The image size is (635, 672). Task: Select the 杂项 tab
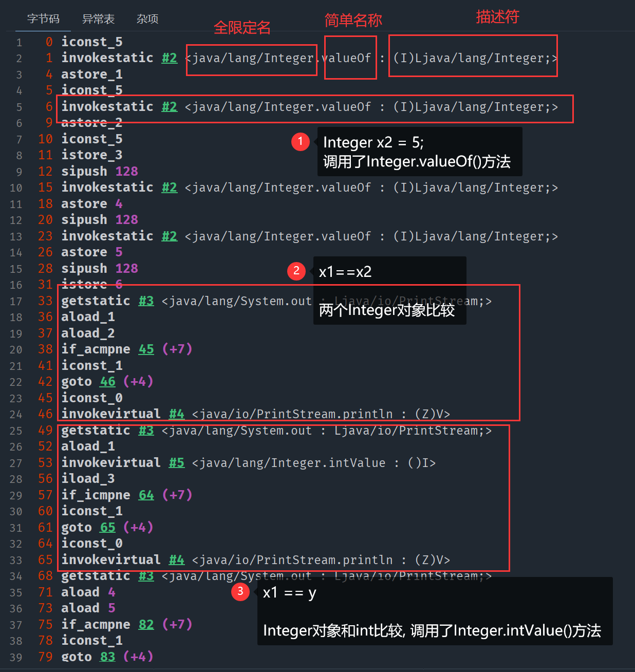[147, 19]
